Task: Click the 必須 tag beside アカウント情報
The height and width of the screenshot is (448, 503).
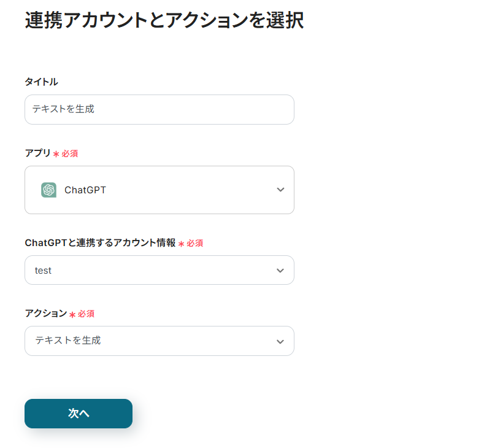Action: (x=194, y=244)
